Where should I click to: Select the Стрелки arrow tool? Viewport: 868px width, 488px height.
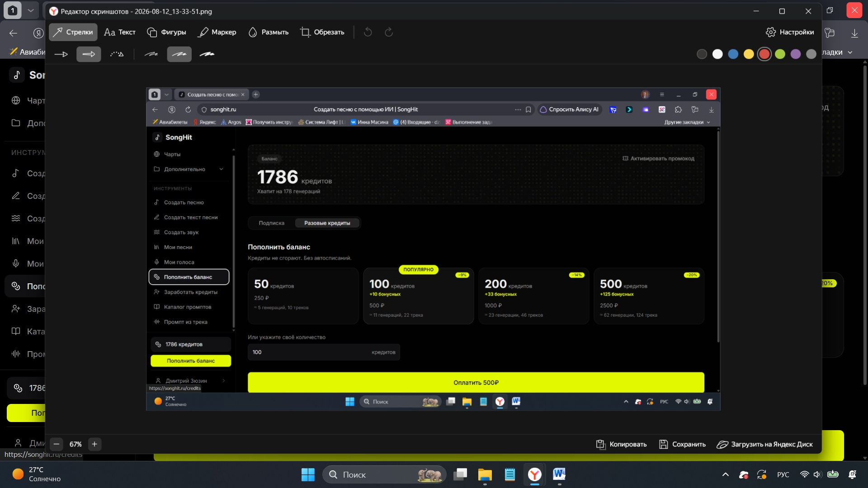click(x=73, y=32)
